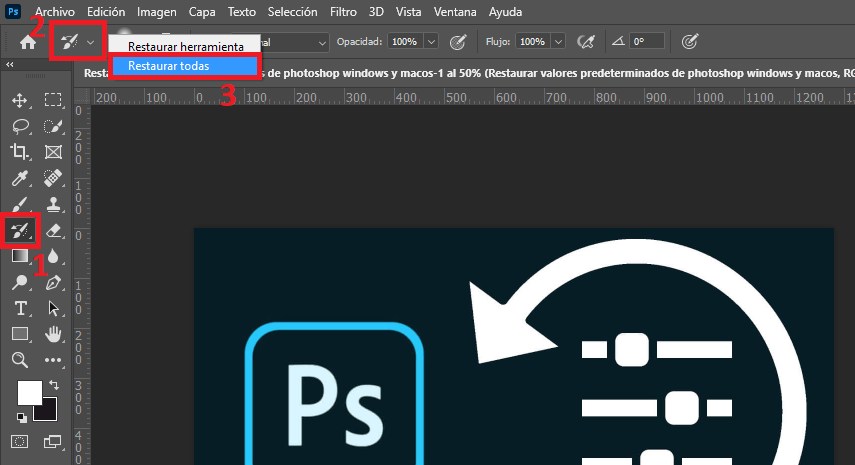855x465 pixels.
Task: Select the Pen tool
Action: coord(53,282)
